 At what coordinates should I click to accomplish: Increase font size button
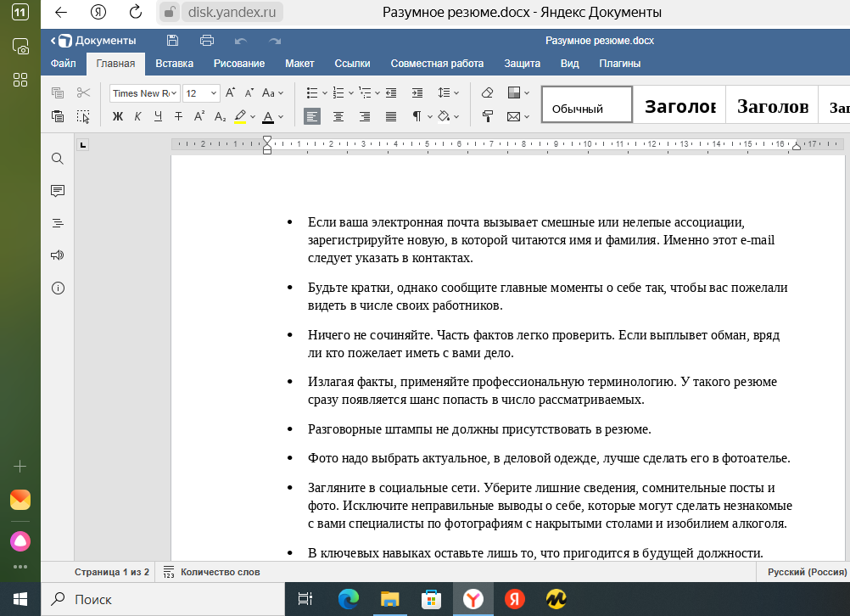(x=231, y=92)
